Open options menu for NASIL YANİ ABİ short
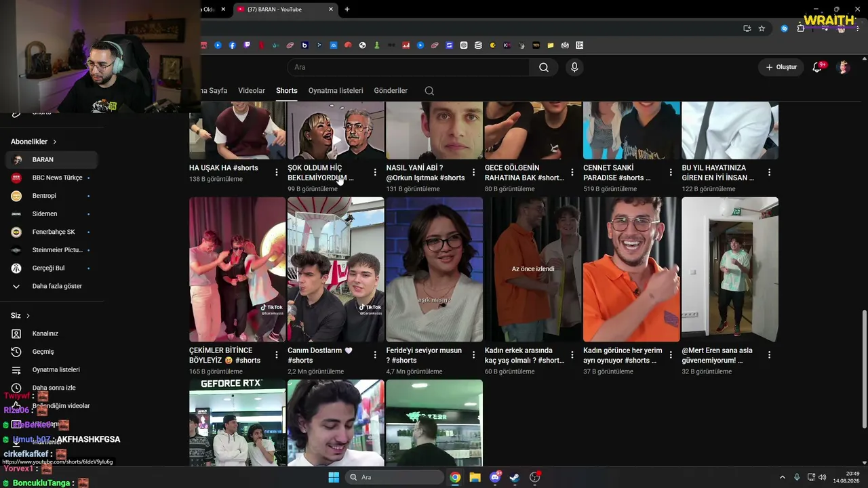Screen dimensions: 868x488 coord(473,172)
